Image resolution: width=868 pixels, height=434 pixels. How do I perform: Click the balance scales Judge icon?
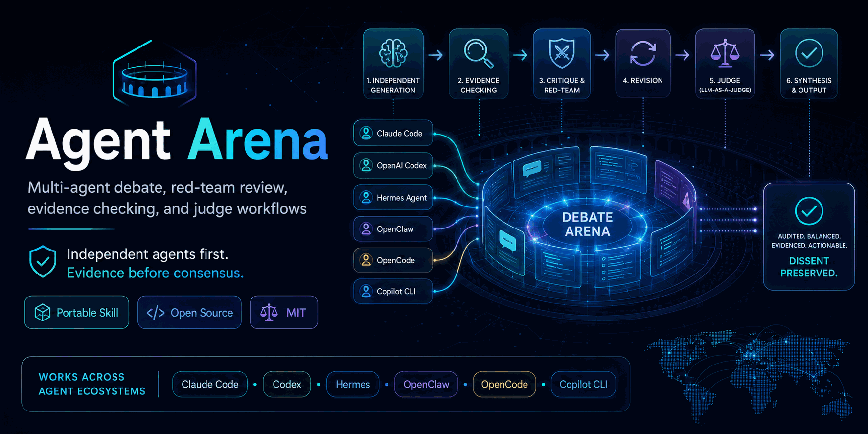[x=725, y=53]
